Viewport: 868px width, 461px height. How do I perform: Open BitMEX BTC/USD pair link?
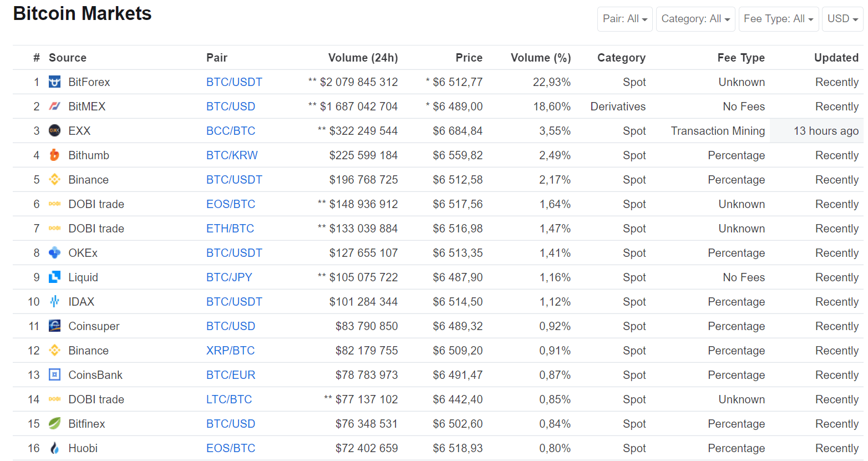(231, 107)
